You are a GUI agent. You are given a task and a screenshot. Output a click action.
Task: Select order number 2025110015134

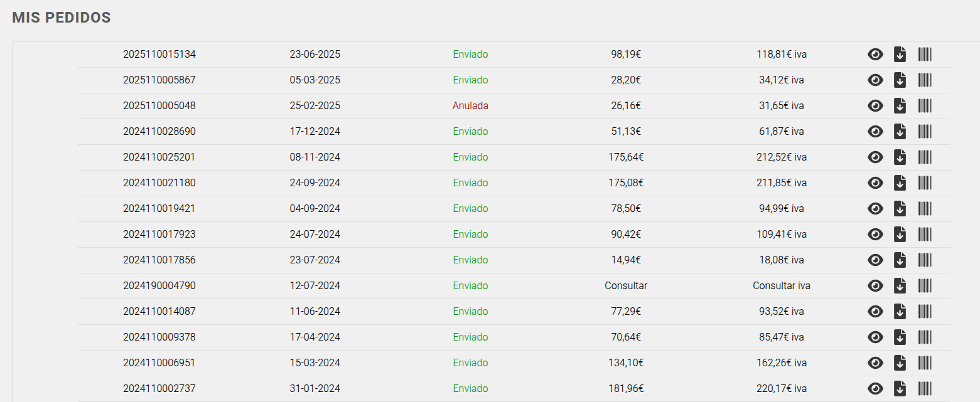[x=159, y=55]
